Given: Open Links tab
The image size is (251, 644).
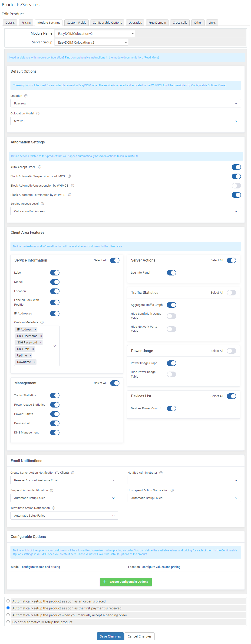Looking at the screenshot, I should [212, 23].
